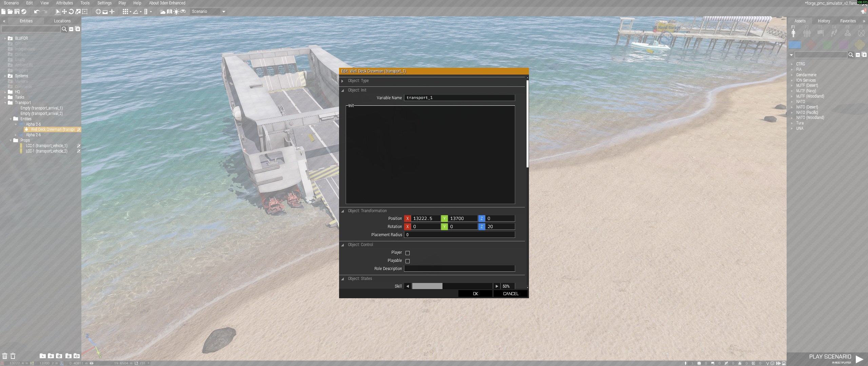Click the Variable Name field containing transport_1
This screenshot has width=868, height=366.
pos(459,98)
